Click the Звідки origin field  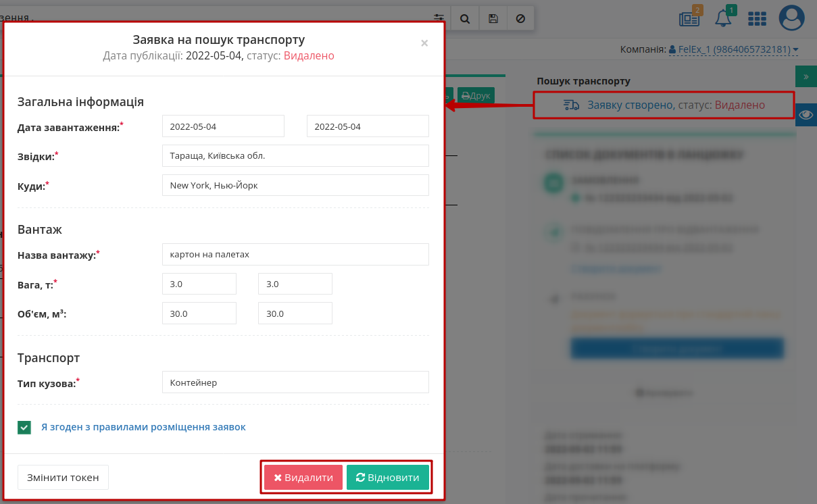click(295, 155)
